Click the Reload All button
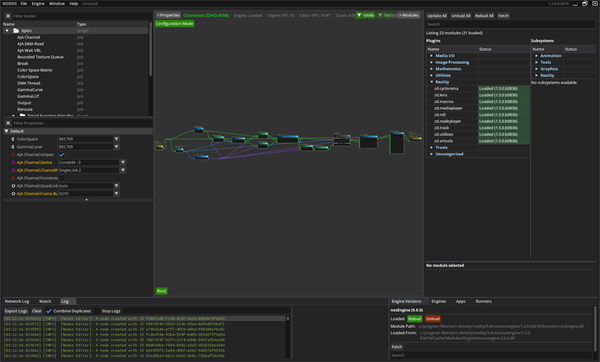 484,16
